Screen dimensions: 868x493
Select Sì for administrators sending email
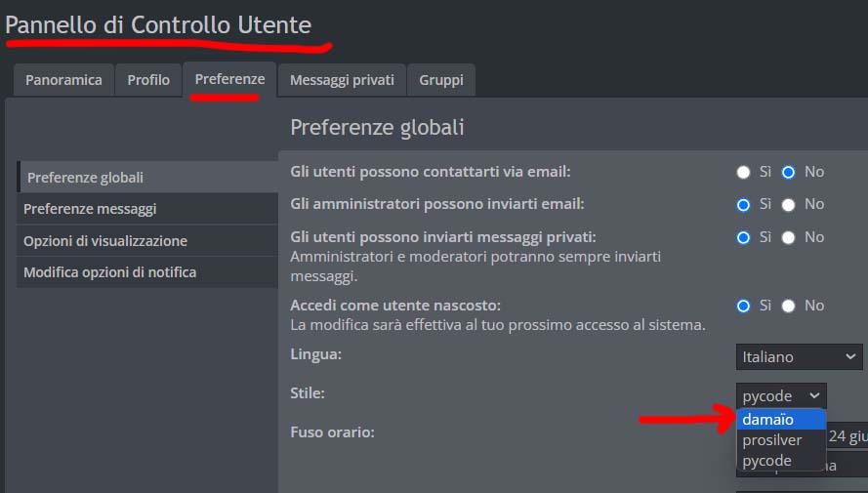coord(743,204)
